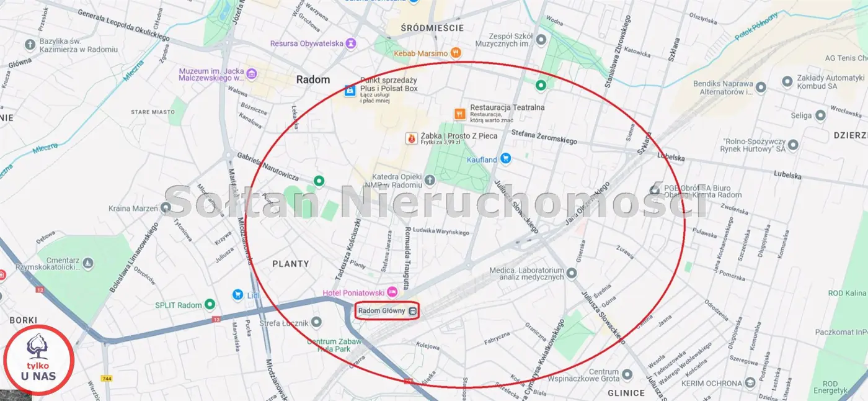
Task: Click the Centrum Wspinaczkowe Grota marker
Action: click(627, 375)
